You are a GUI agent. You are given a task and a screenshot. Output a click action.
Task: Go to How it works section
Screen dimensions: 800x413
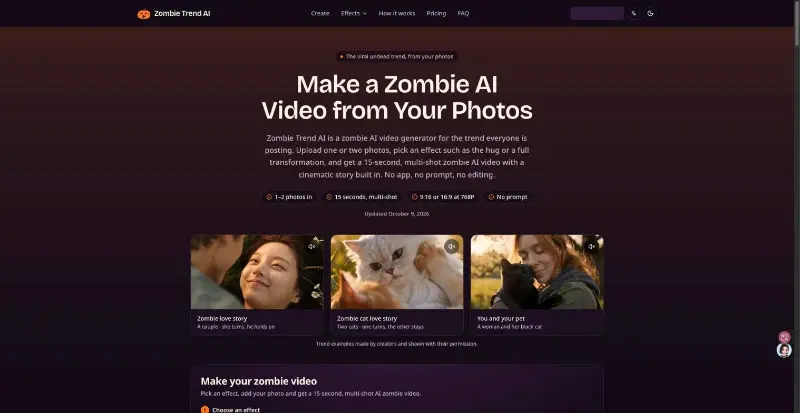click(x=397, y=14)
